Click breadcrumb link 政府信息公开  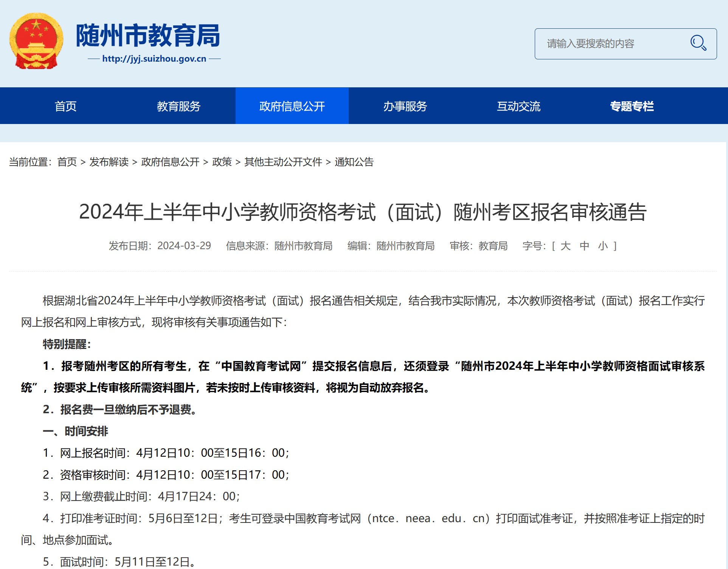[x=170, y=162]
